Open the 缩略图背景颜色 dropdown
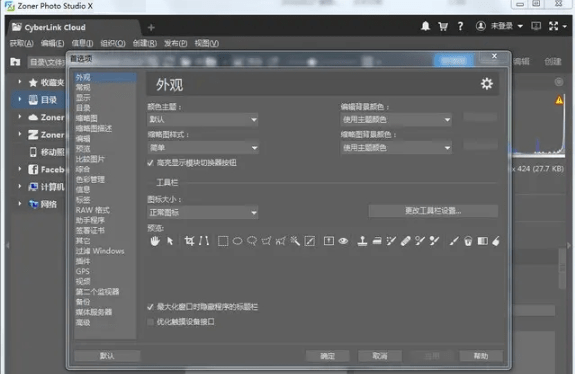Viewport: 575px width, 374px height. click(x=396, y=148)
